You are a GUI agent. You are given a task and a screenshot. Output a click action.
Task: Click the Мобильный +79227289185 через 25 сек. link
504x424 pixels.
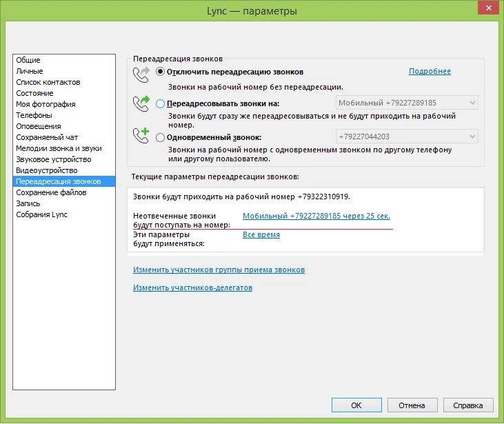(316, 216)
